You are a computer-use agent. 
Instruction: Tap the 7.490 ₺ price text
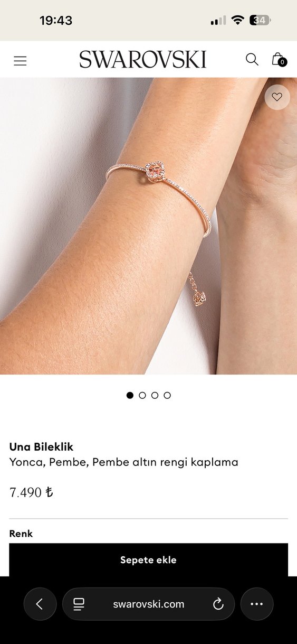pos(31,492)
